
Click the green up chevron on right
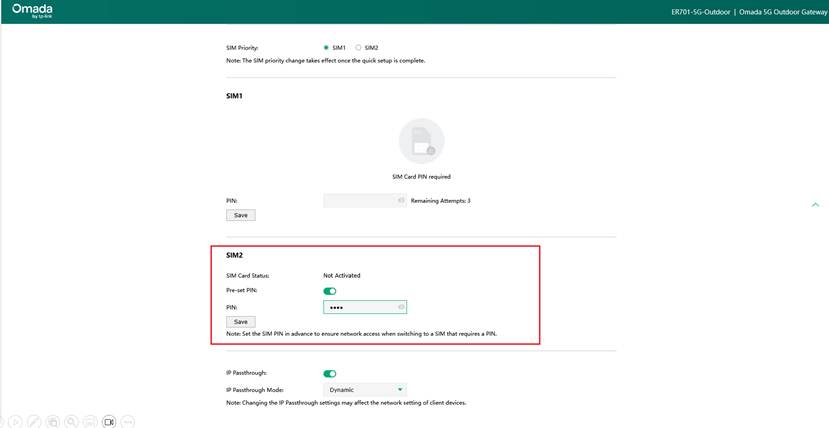pos(815,205)
